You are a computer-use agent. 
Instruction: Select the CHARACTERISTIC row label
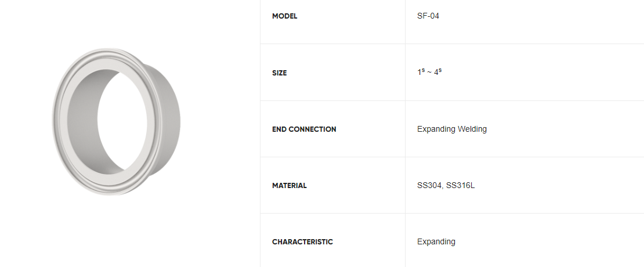pos(302,242)
